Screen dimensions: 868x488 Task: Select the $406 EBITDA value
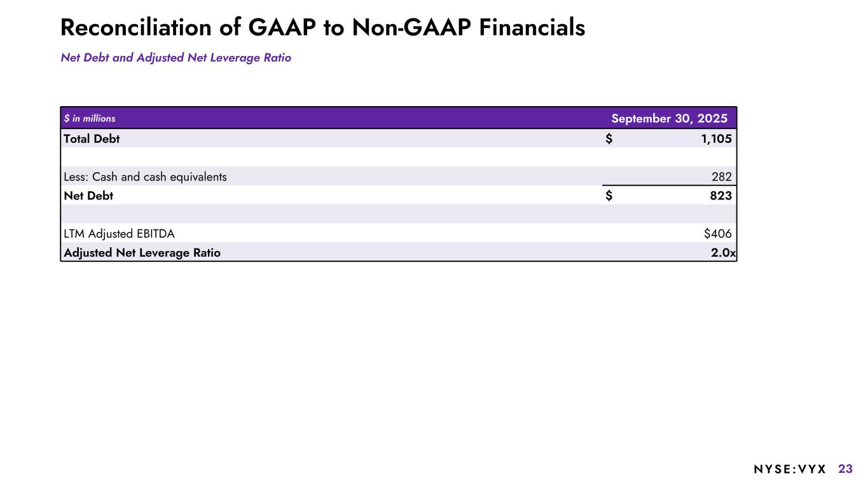coord(718,234)
